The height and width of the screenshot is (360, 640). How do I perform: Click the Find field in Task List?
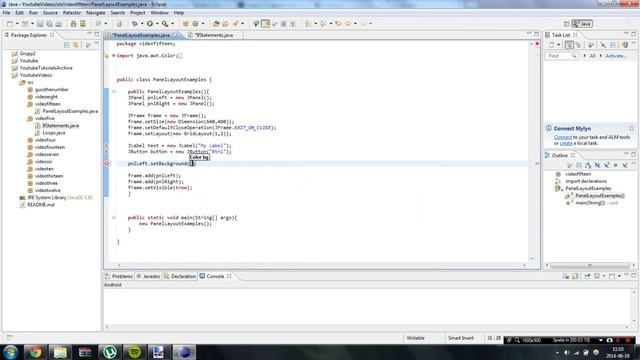coord(562,56)
